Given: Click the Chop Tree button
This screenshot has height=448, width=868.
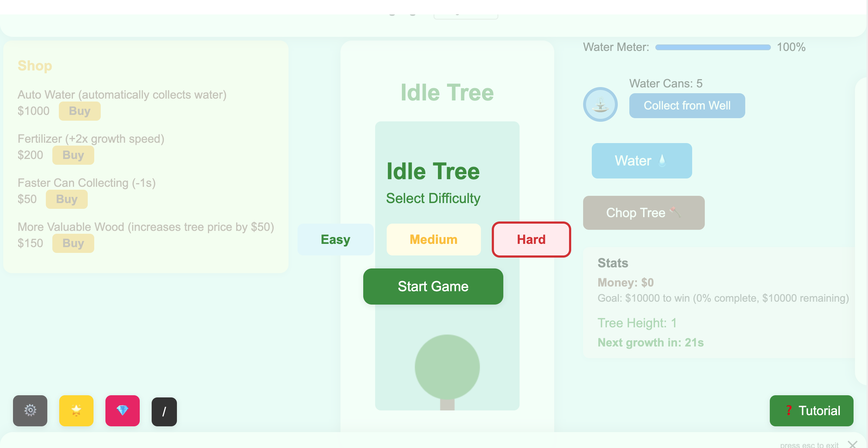Looking at the screenshot, I should click(x=643, y=213).
